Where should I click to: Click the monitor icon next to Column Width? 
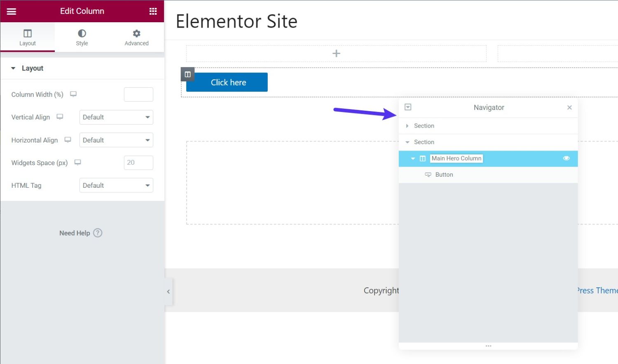[x=73, y=94]
